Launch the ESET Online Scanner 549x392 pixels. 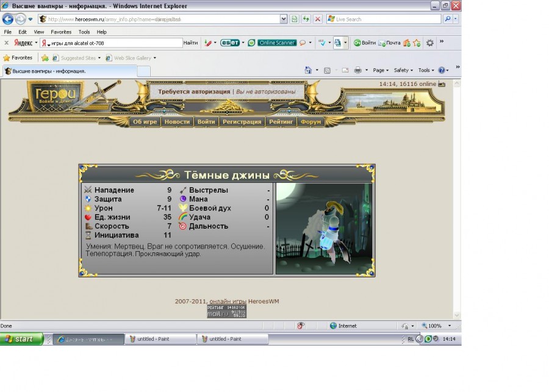click(276, 43)
